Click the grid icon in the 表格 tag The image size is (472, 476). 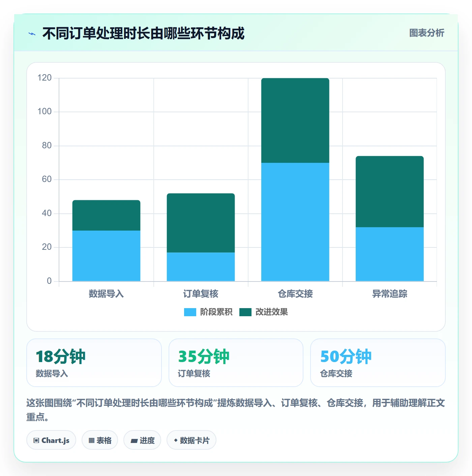91,440
